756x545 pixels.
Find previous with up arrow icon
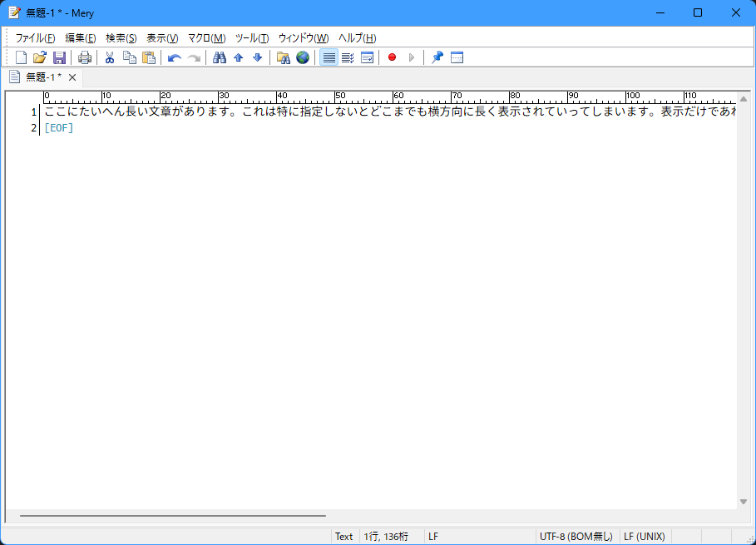pos(238,57)
